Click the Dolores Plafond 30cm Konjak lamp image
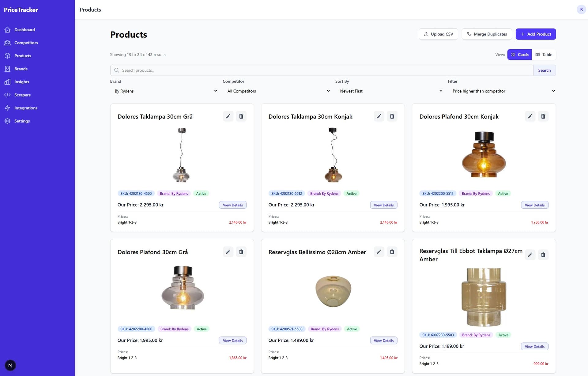588x376 pixels. point(484,154)
